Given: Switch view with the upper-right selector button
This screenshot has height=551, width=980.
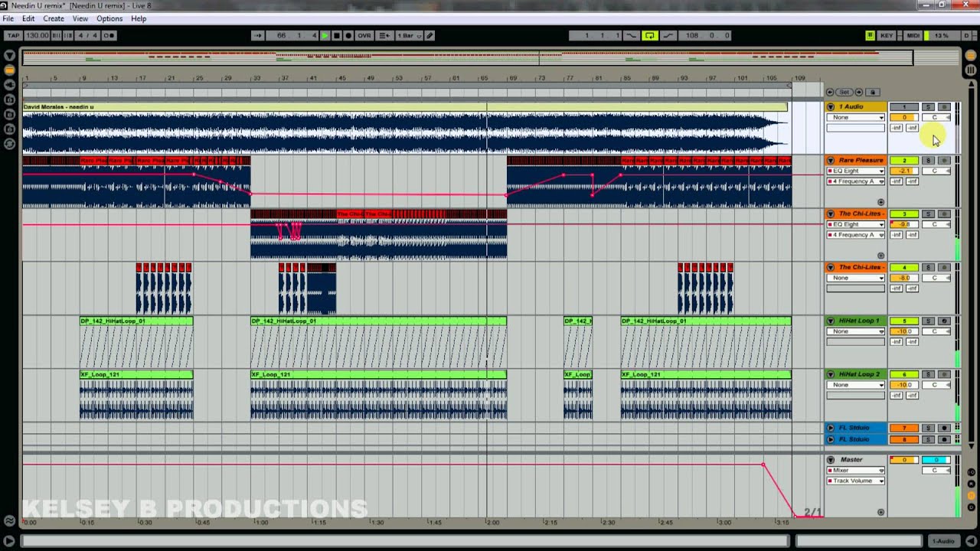Looking at the screenshot, I should (971, 55).
